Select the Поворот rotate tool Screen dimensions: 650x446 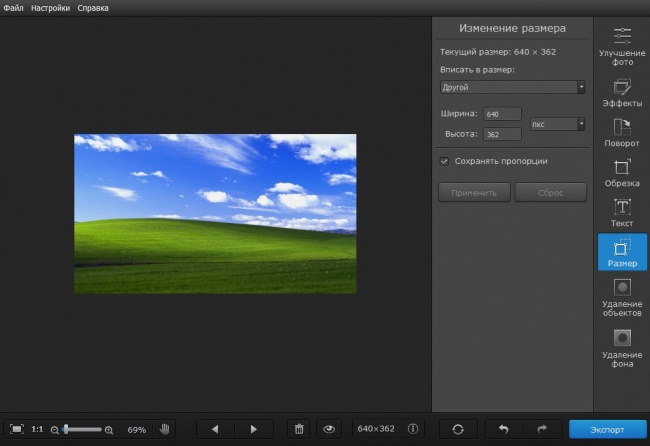click(x=622, y=133)
